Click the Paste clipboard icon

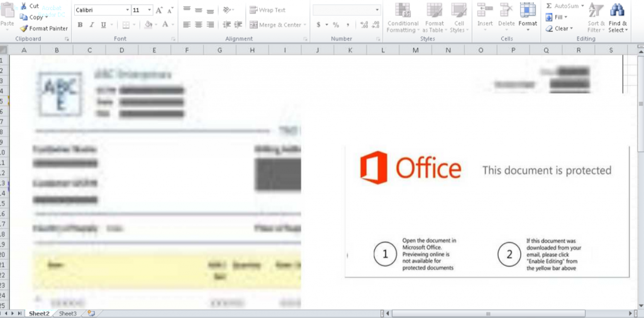[7, 11]
